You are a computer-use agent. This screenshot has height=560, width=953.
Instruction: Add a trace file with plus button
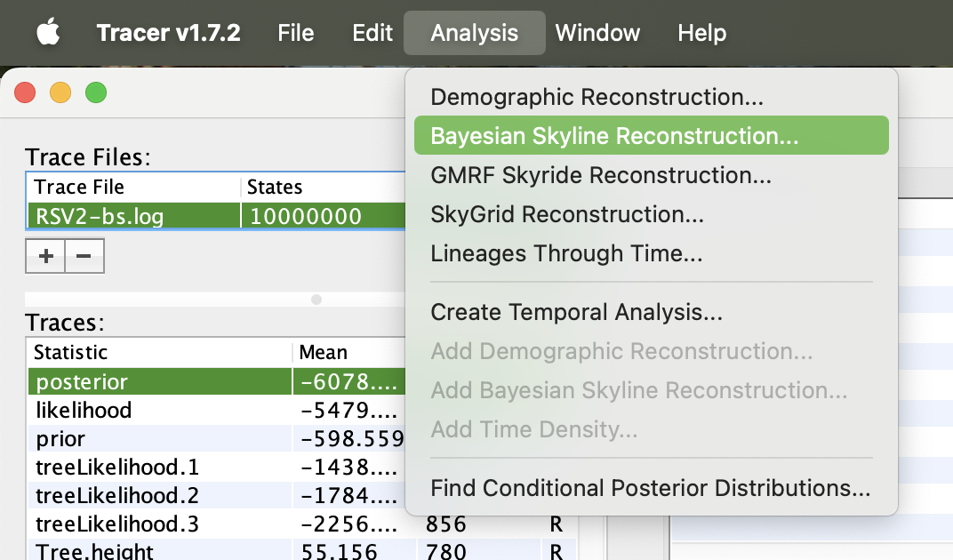click(x=45, y=256)
